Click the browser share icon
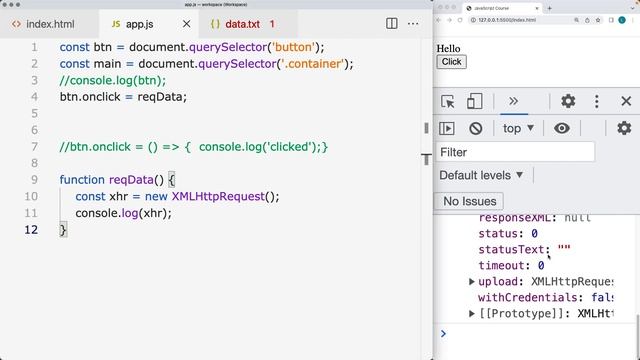640x360 pixels. coord(587,20)
